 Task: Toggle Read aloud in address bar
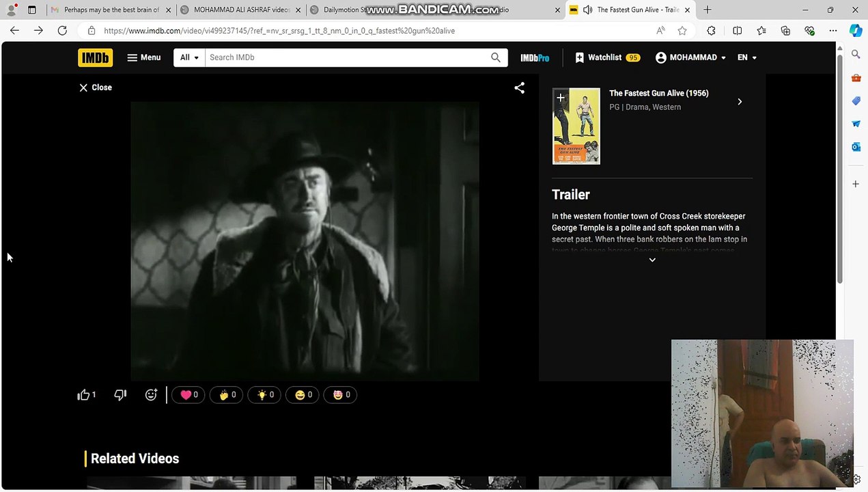point(660,31)
